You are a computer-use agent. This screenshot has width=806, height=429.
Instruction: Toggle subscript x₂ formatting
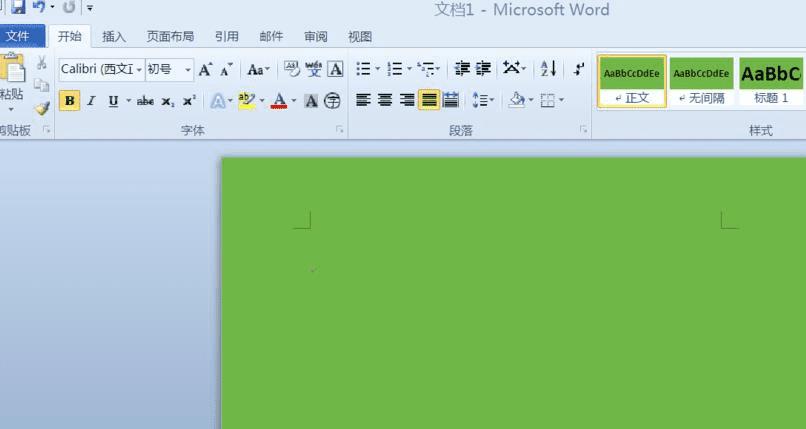click(168, 102)
